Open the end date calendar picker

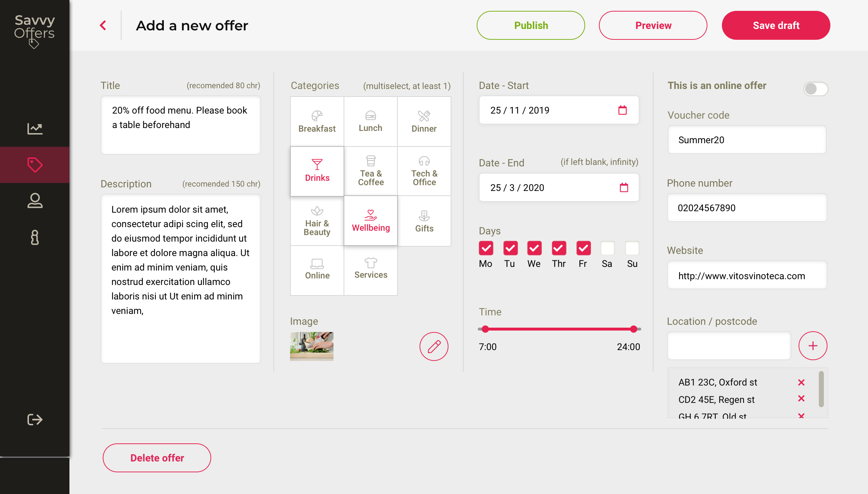pyautogui.click(x=624, y=188)
